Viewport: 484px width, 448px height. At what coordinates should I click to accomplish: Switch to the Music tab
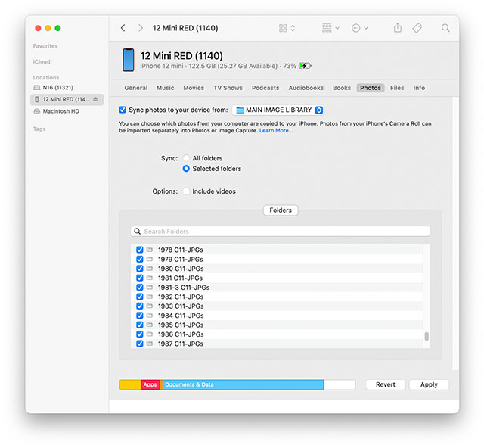pyautogui.click(x=165, y=88)
